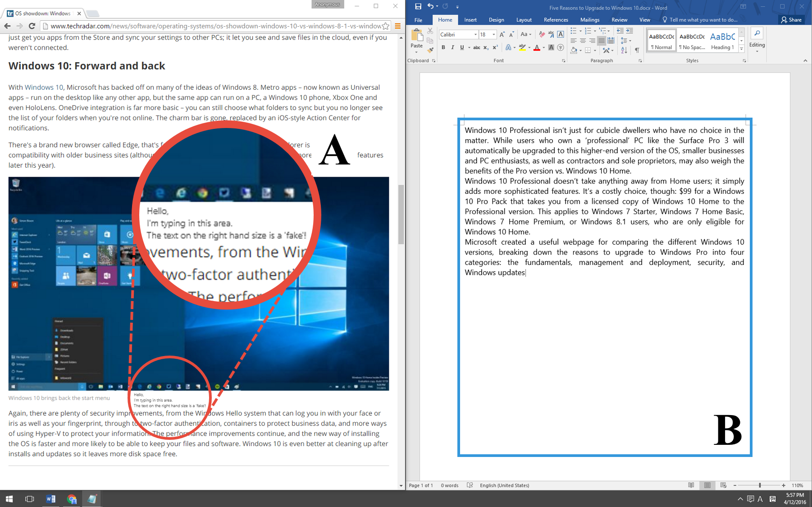Decrease the paragraph indent
The image size is (812, 507).
point(620,31)
